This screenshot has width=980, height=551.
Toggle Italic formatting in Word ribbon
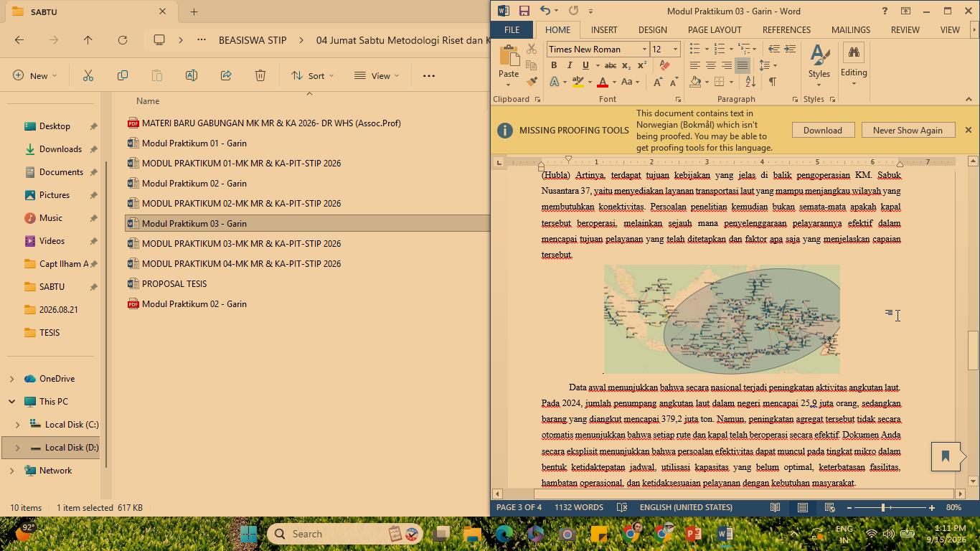click(570, 65)
